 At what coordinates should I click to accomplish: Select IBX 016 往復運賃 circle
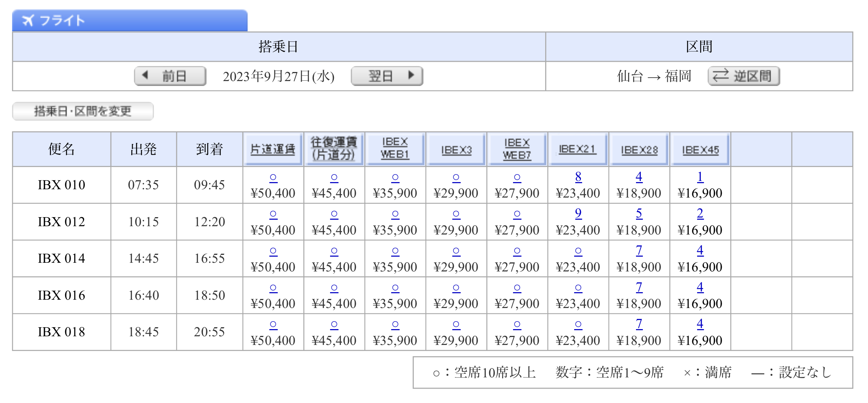point(334,288)
